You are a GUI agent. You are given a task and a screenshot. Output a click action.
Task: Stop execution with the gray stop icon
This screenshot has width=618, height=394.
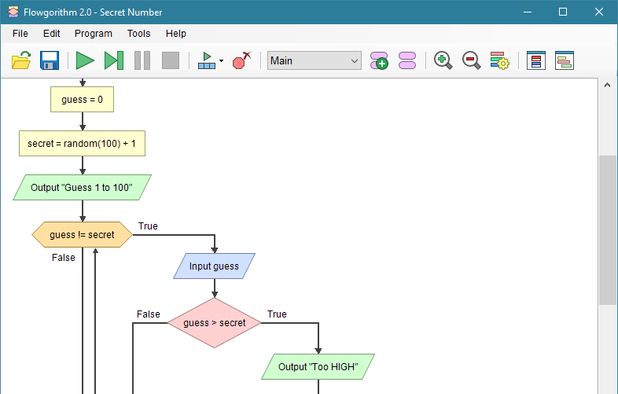pos(171,61)
